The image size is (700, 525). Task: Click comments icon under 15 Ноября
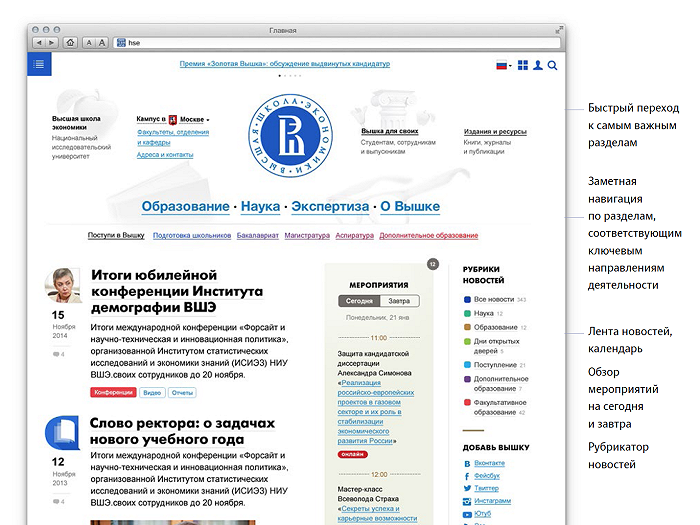pos(58,354)
